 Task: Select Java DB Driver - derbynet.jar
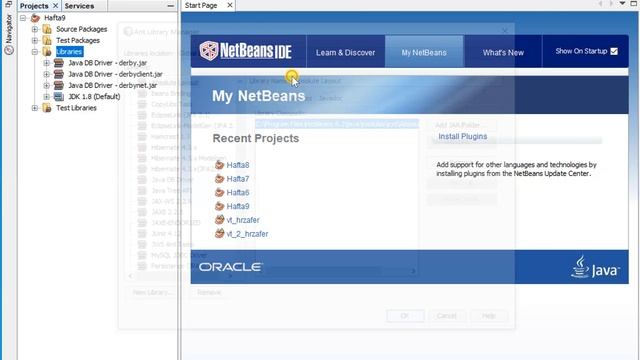(113, 85)
